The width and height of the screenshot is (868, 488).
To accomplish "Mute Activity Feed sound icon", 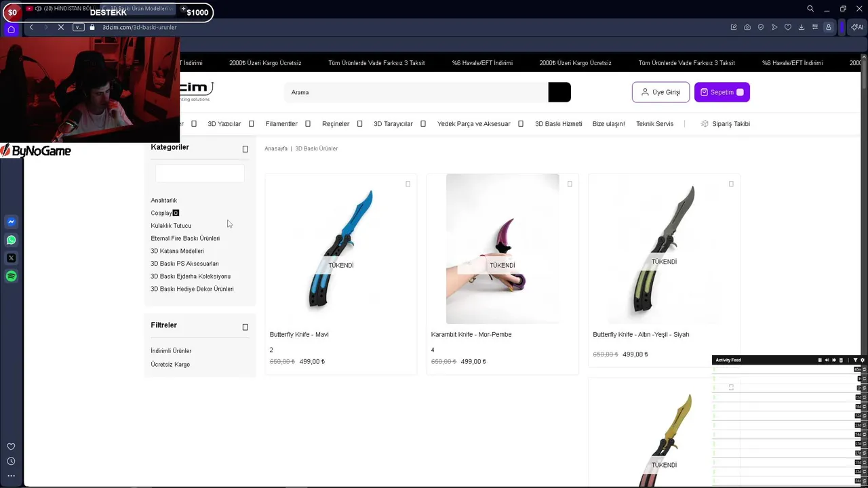I will click(827, 360).
